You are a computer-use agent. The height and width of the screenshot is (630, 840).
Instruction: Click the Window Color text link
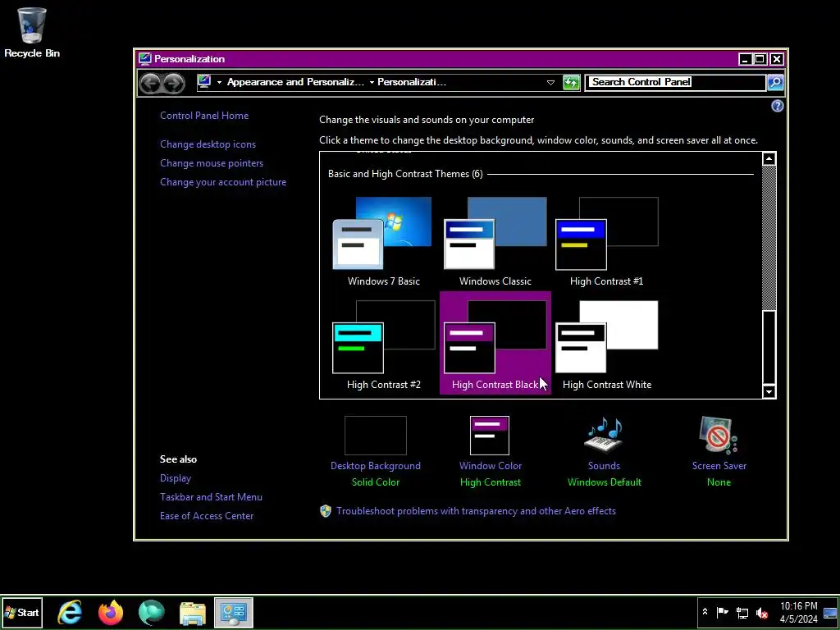pos(491,466)
